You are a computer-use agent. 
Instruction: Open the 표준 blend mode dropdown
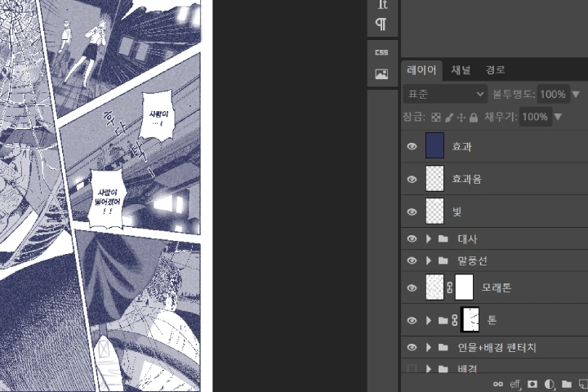click(x=445, y=94)
